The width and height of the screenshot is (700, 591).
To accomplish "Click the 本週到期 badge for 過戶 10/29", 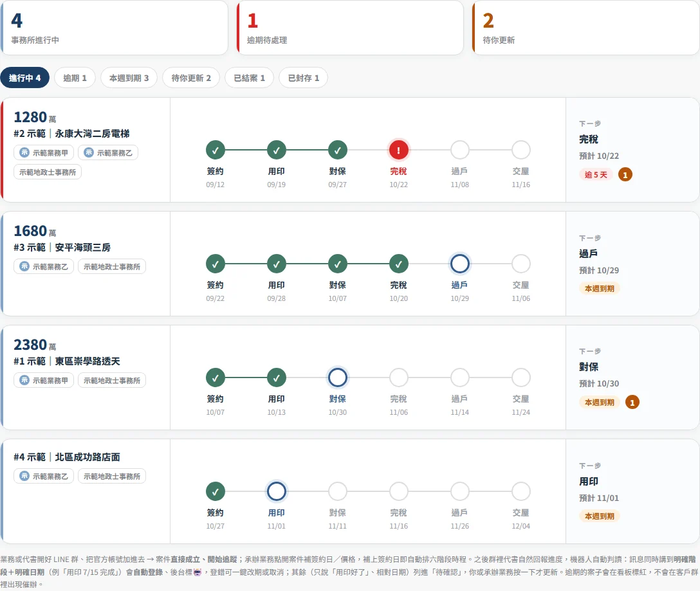I will tap(600, 289).
